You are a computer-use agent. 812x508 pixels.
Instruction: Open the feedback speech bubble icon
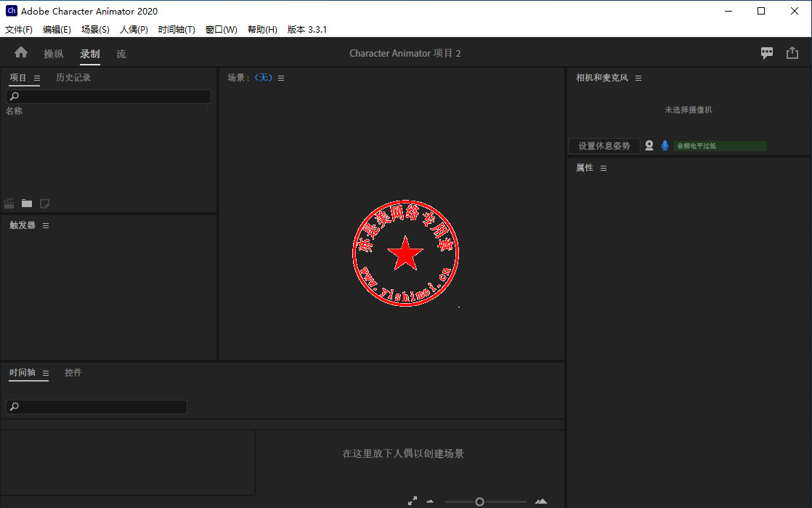(x=767, y=53)
